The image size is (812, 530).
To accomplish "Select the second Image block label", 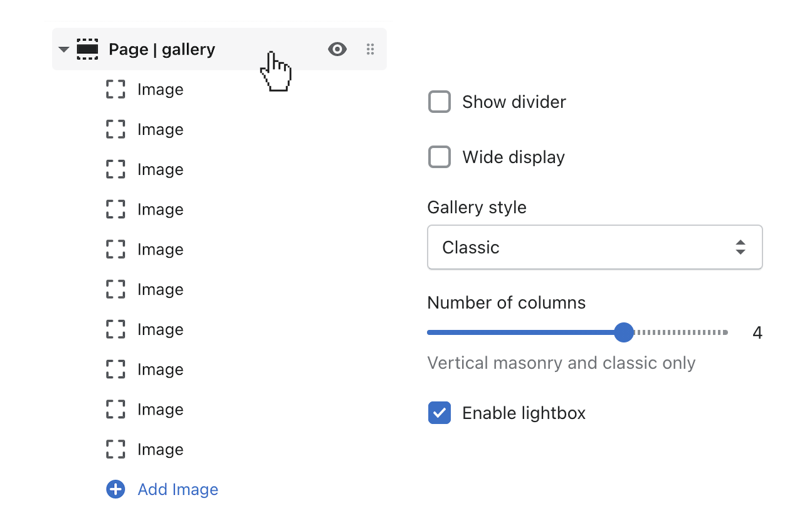I will click(161, 130).
